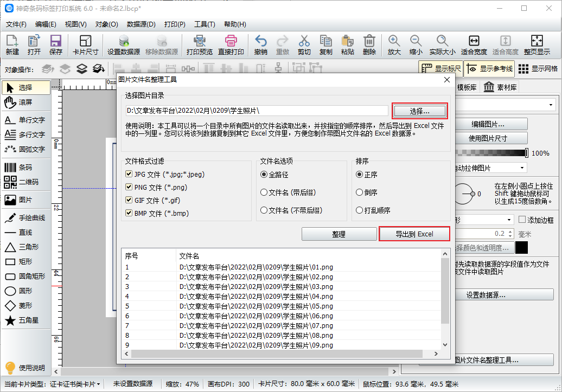The height and width of the screenshot is (392, 562).
Task: Open the 工具(T) menu
Action: (205, 24)
